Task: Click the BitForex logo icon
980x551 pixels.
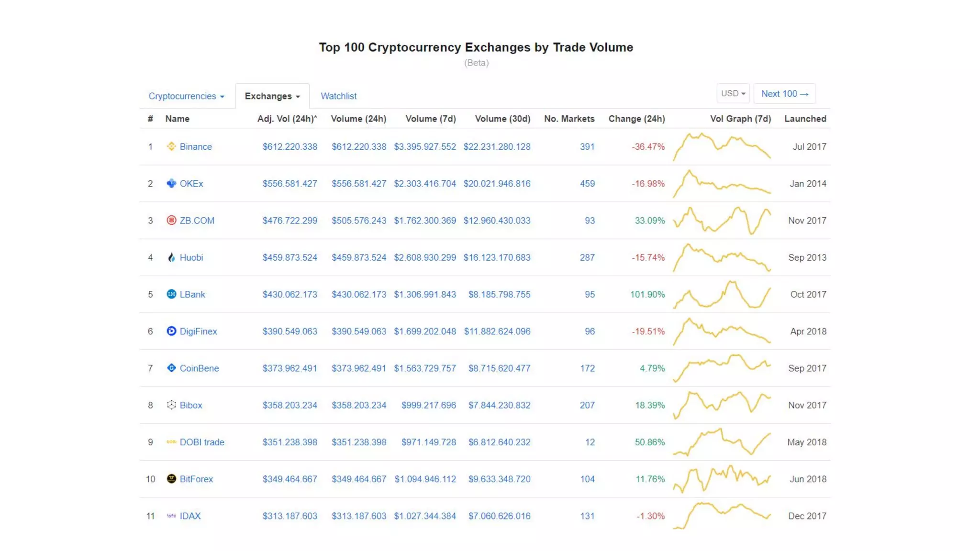Action: (171, 479)
